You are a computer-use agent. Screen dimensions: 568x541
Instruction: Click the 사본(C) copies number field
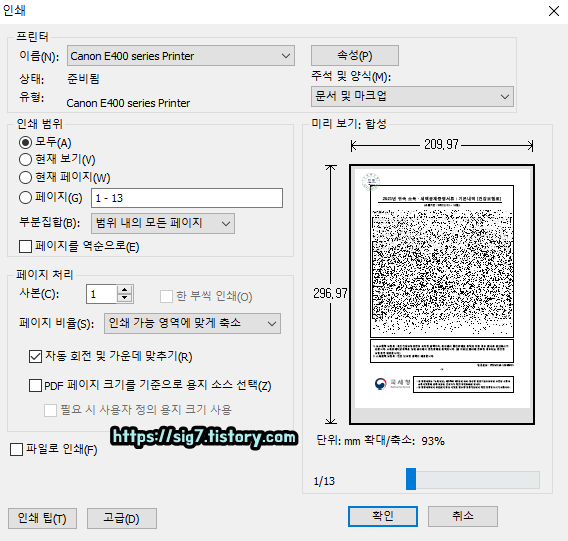pos(101,294)
